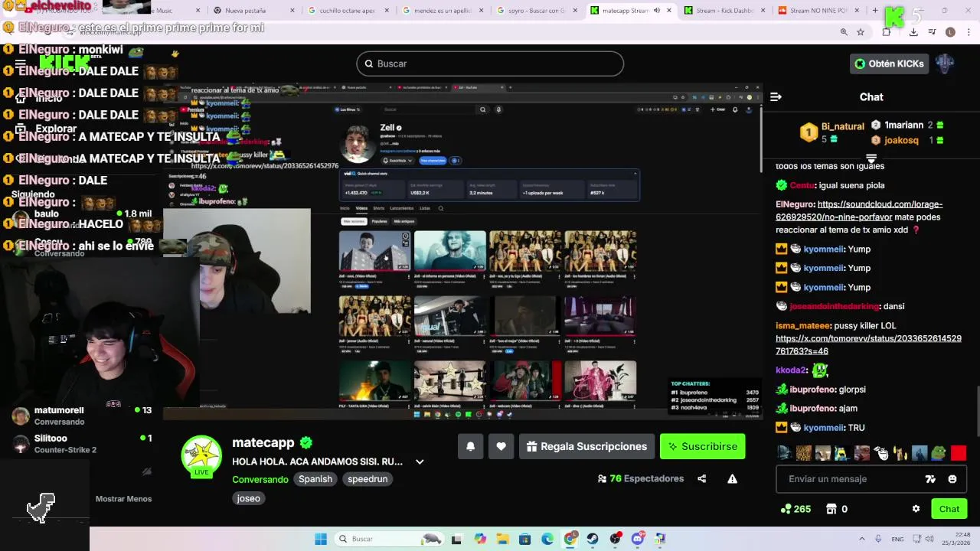
Task: Open the Conversando category link
Action: click(x=260, y=479)
